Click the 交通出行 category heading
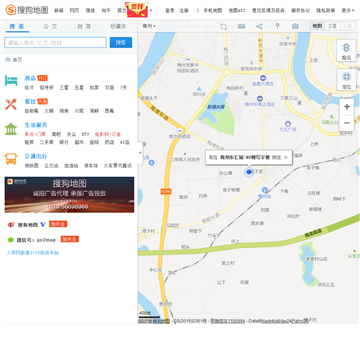 coord(36,156)
